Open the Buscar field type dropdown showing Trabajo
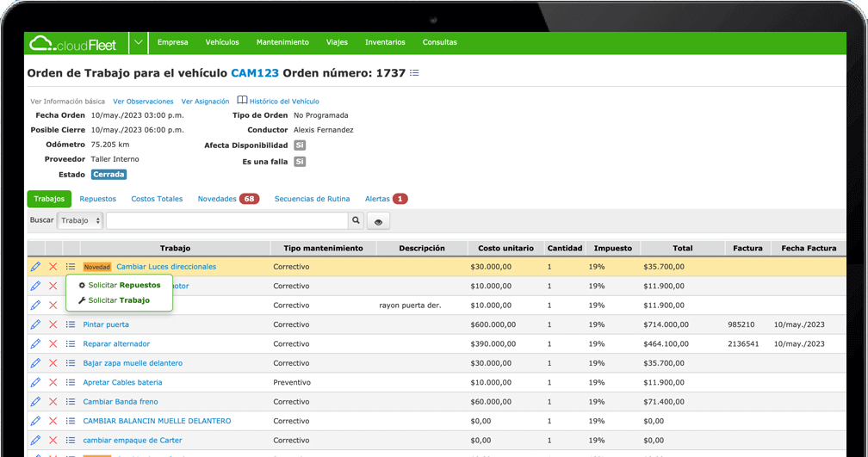Image resolution: width=868 pixels, height=457 pixels. click(80, 220)
